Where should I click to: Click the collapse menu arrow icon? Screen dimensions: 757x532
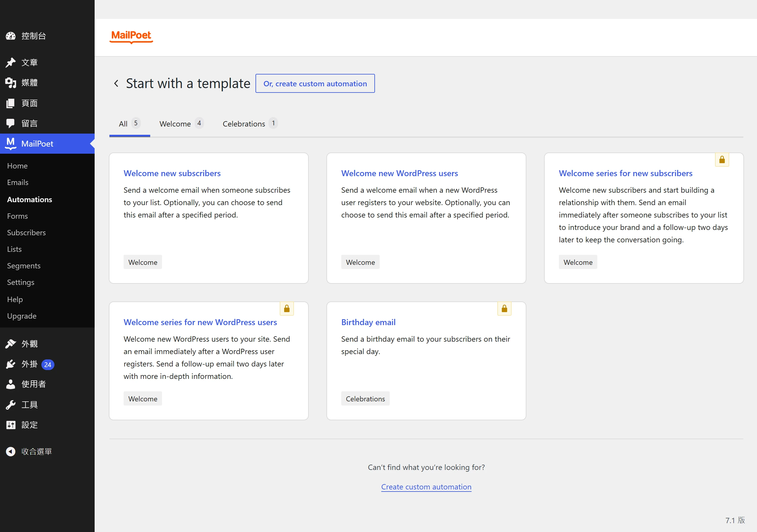click(x=11, y=452)
